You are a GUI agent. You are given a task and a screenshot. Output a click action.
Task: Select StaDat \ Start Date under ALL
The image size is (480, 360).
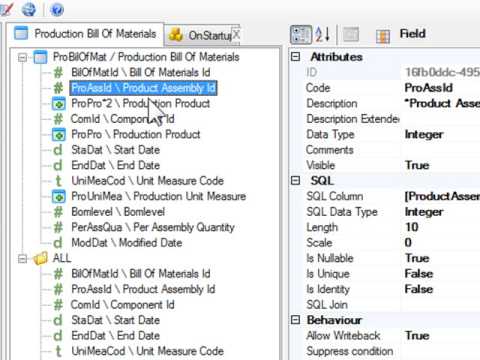pos(115,320)
